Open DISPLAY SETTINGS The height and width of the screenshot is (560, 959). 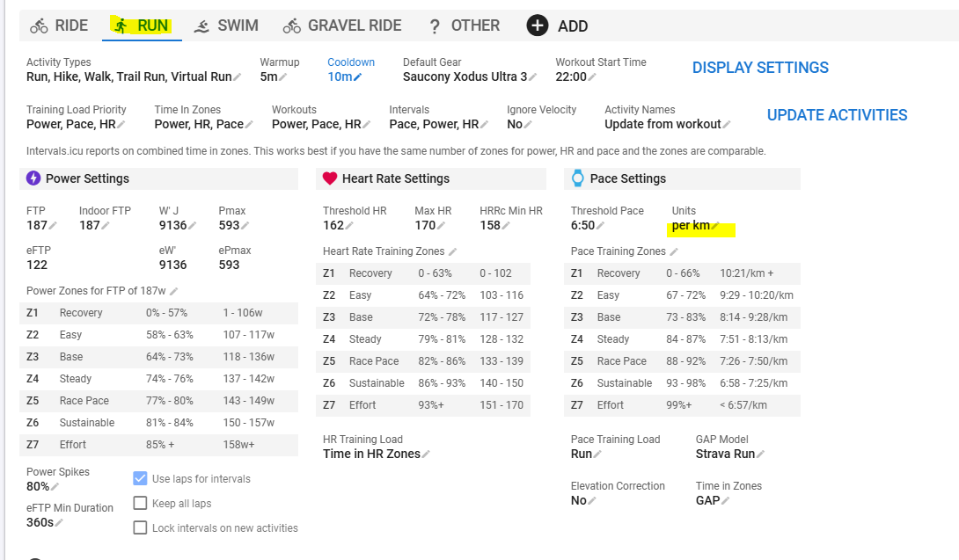point(760,67)
